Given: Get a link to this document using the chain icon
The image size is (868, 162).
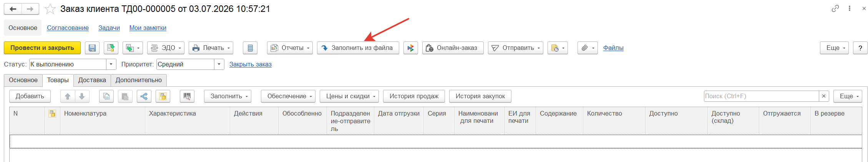Looking at the screenshot, I should [x=835, y=8].
